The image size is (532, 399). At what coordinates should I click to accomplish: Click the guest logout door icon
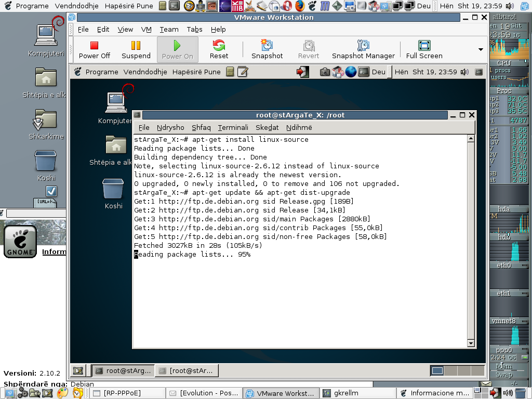[x=303, y=72]
